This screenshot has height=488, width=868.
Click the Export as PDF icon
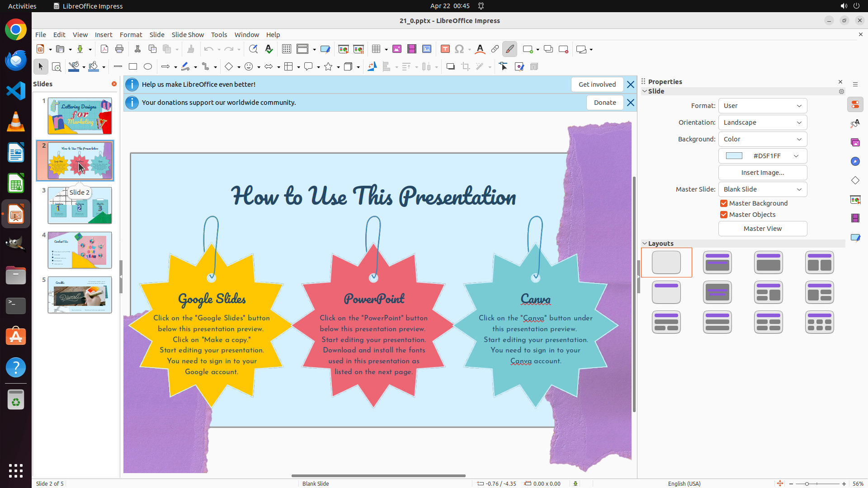[x=104, y=49]
